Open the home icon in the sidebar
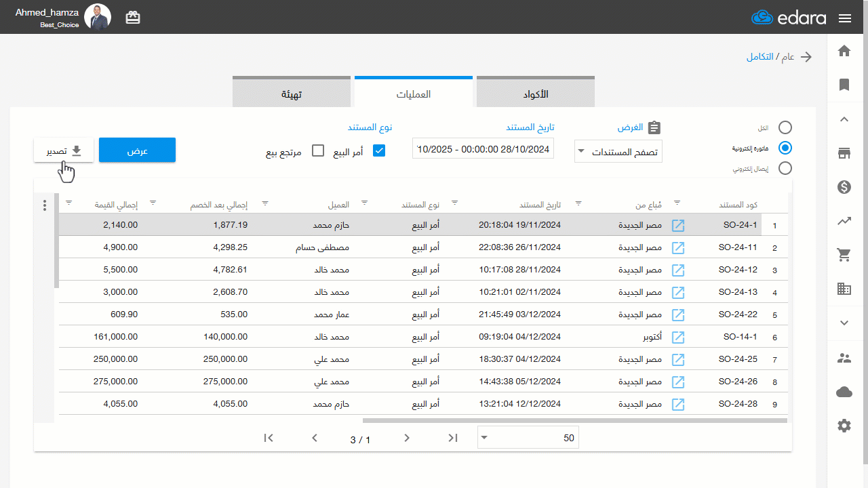 coord(844,50)
